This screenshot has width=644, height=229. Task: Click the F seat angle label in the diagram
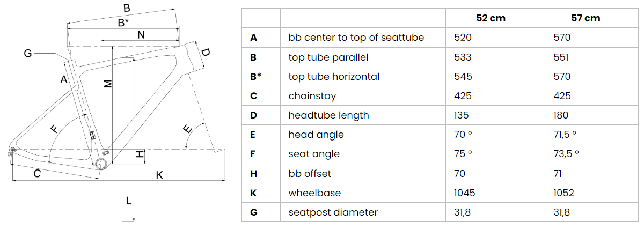coord(53,129)
